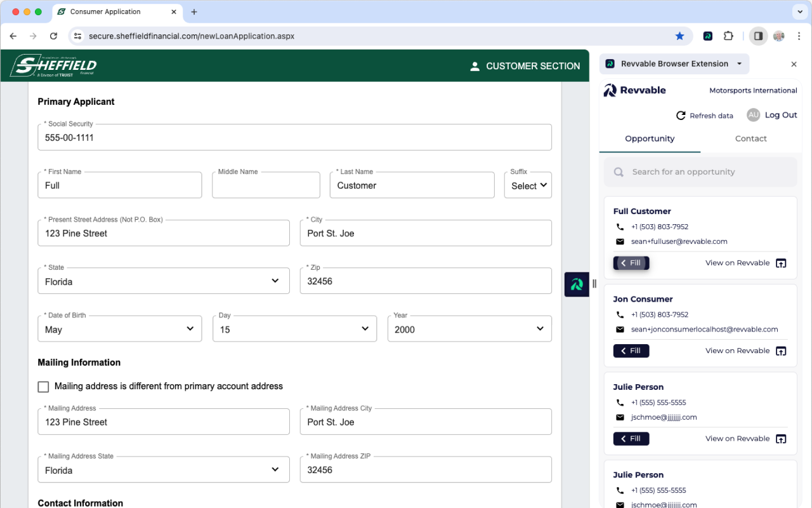This screenshot has height=508, width=812.
Task: Open the Extensions puzzle piece icon
Action: [728, 36]
